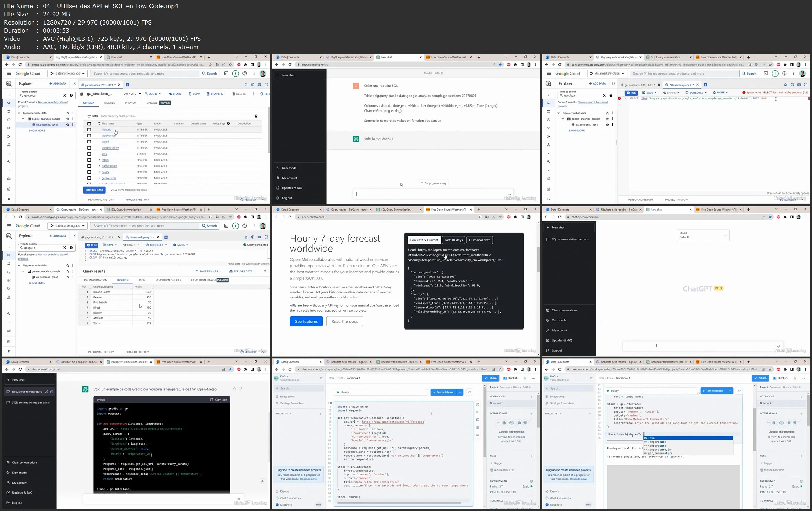
Task: Click the Field name sort arrows
Action: point(99,124)
